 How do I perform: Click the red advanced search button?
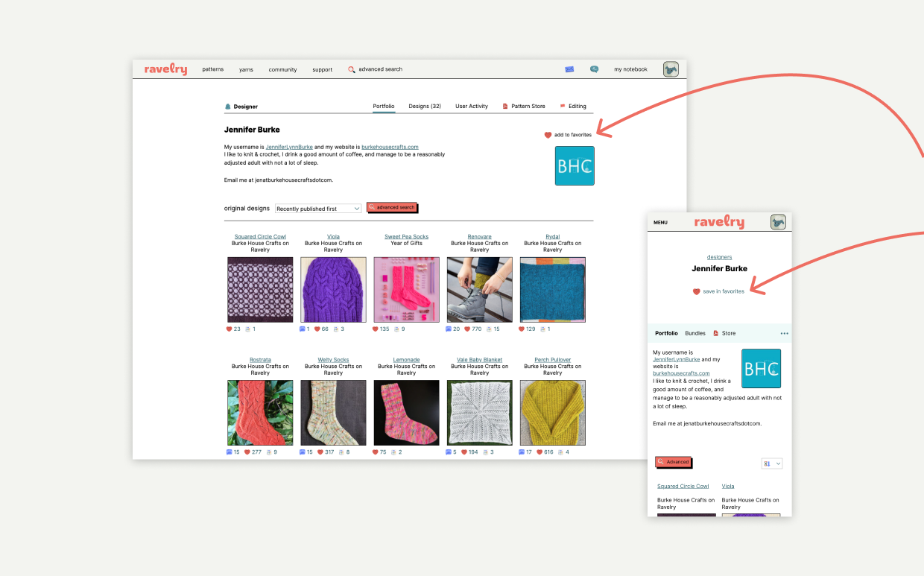click(x=392, y=207)
